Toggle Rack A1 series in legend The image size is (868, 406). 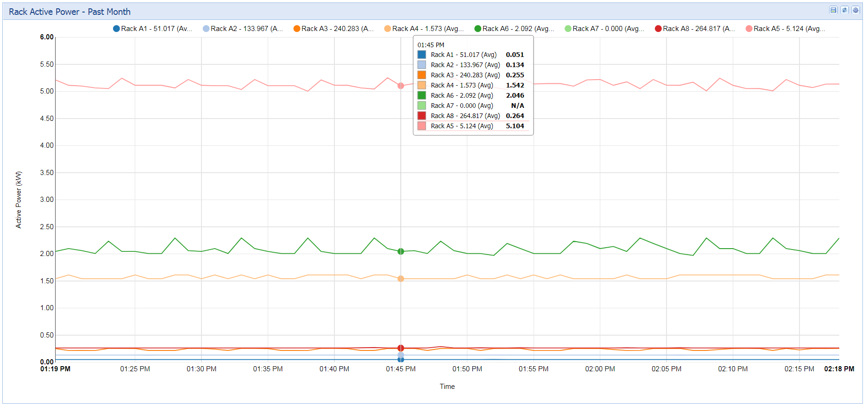pyautogui.click(x=153, y=29)
